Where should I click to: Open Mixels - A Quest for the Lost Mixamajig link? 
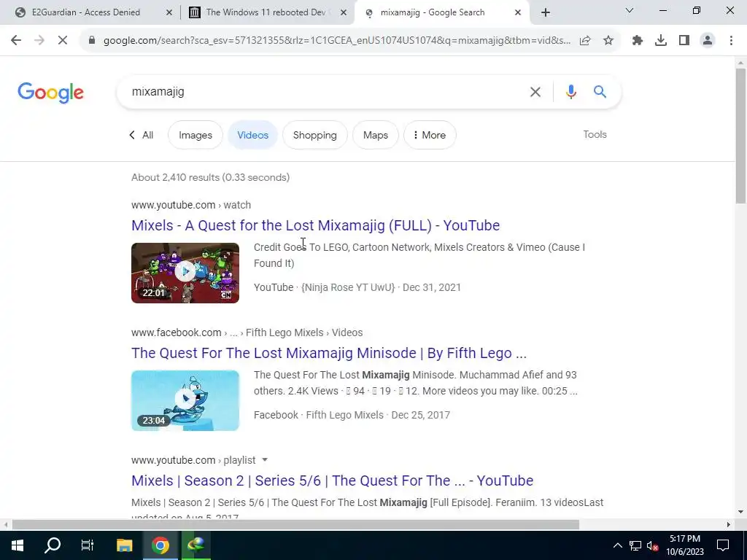(x=315, y=225)
